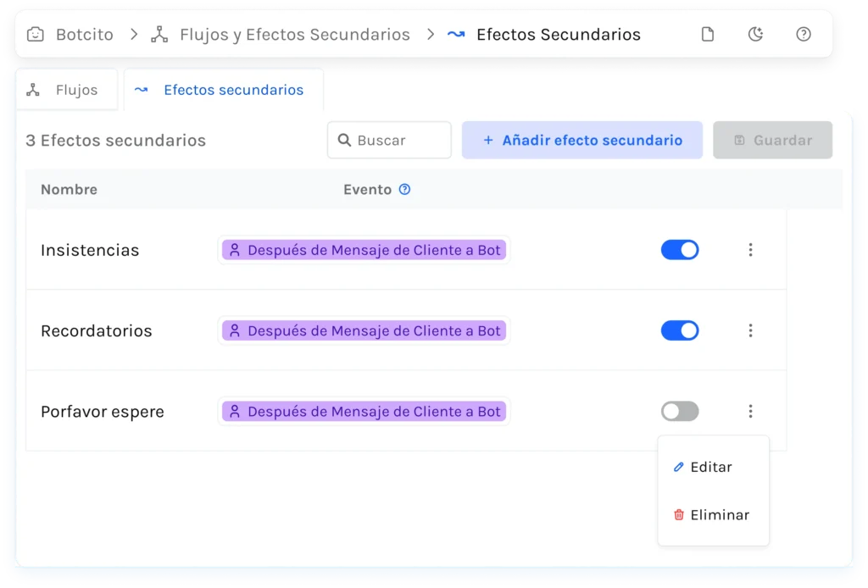Expand the three-dot menu for Recordatorios
The height and width of the screenshot is (588, 868).
[x=750, y=330]
